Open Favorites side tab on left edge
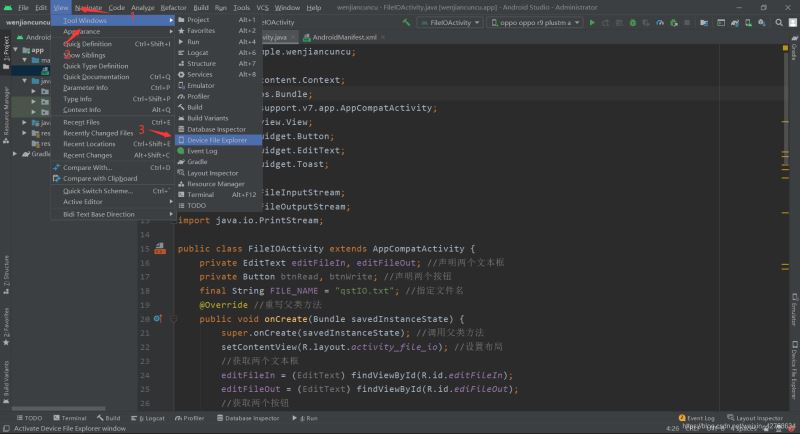The width and height of the screenshot is (800, 434). tap(6, 326)
